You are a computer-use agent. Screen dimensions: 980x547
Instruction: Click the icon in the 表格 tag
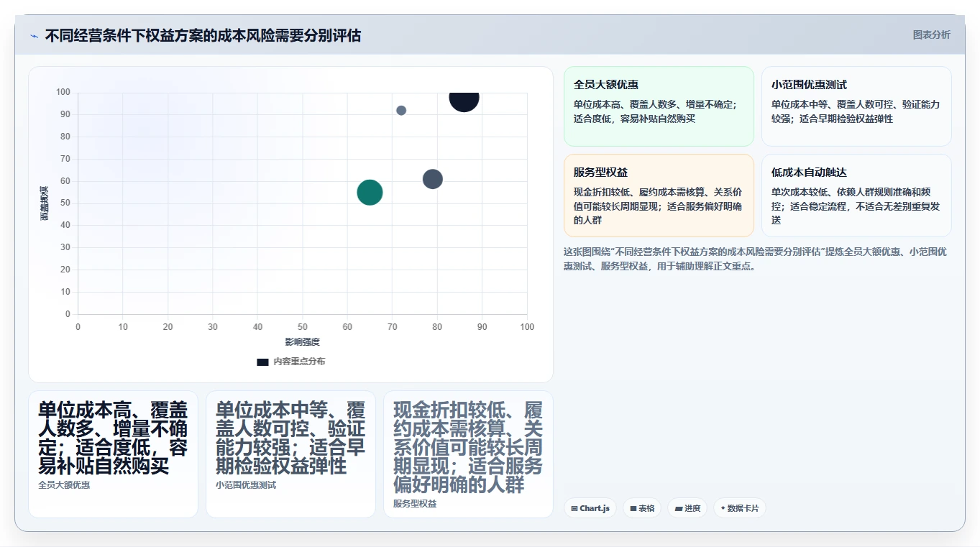633,508
